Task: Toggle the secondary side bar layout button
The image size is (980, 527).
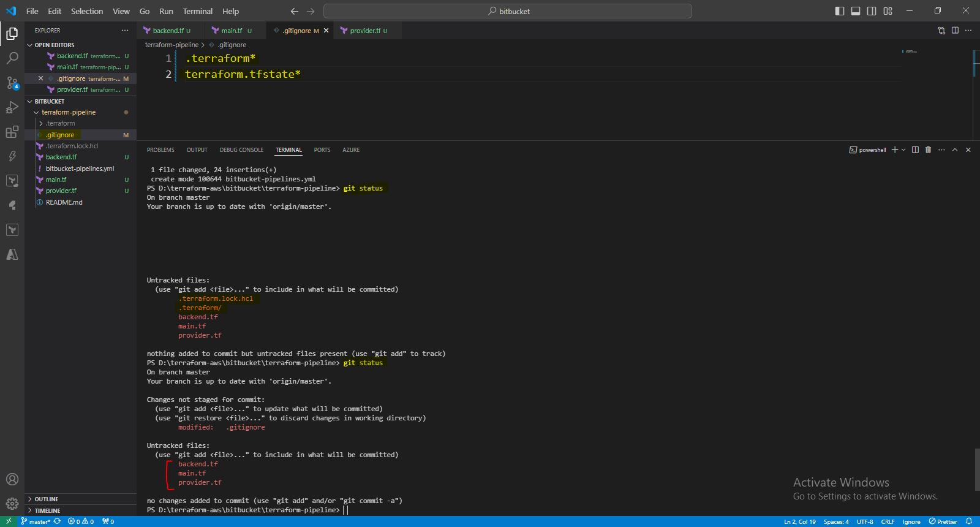Action: pos(872,11)
